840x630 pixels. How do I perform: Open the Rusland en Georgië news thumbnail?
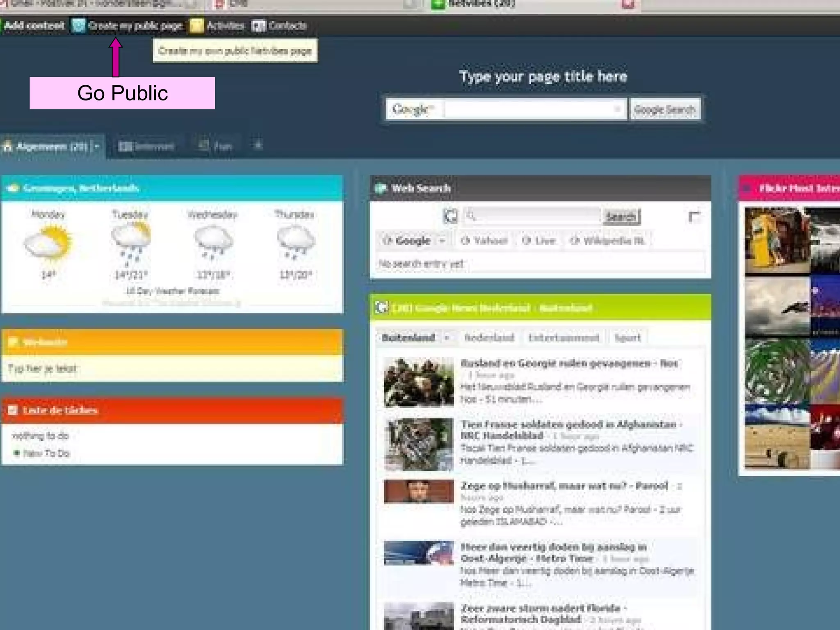[x=419, y=382]
